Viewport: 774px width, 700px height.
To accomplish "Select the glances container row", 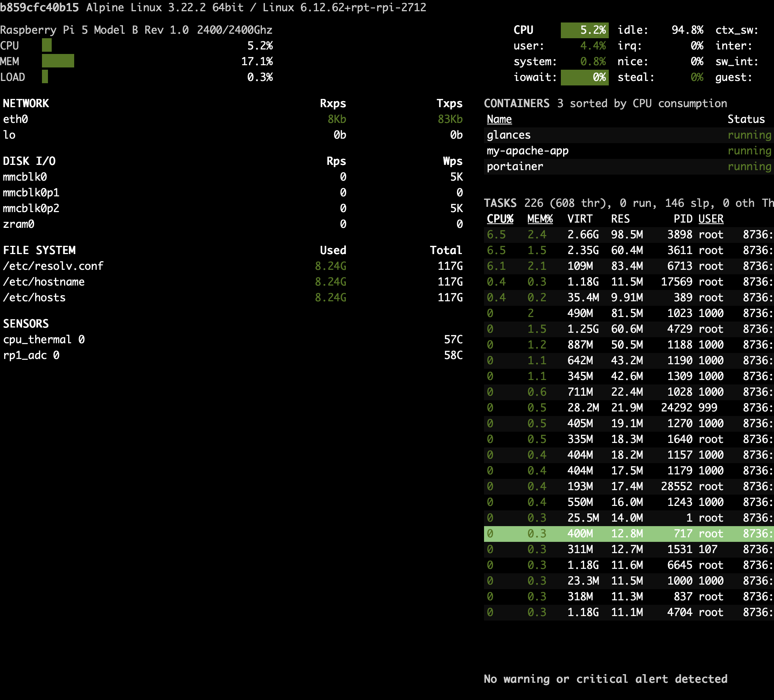I will pos(508,135).
